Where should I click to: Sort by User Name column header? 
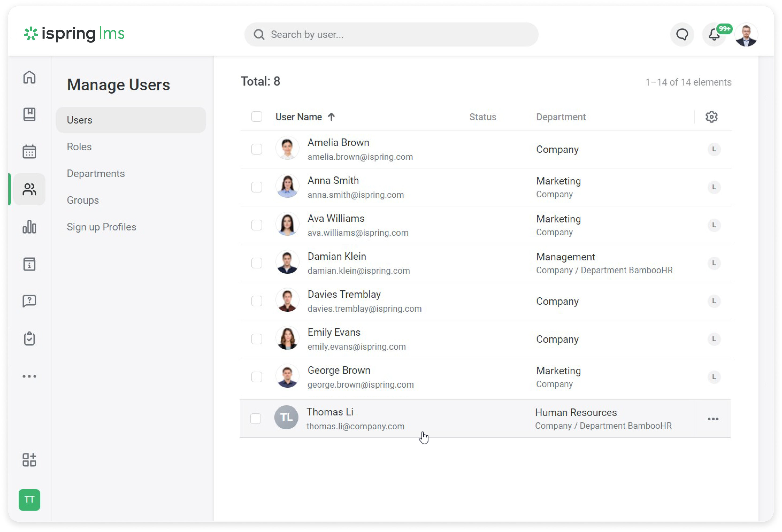point(299,117)
